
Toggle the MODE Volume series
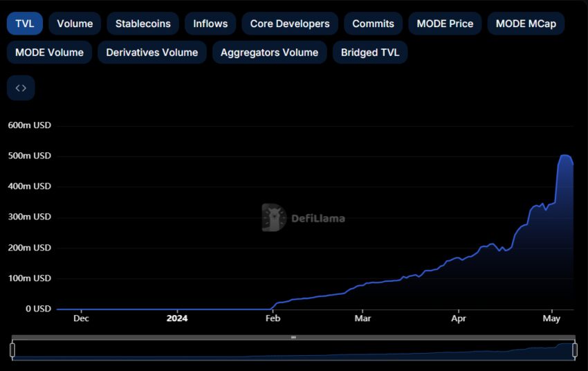pyautogui.click(x=50, y=53)
